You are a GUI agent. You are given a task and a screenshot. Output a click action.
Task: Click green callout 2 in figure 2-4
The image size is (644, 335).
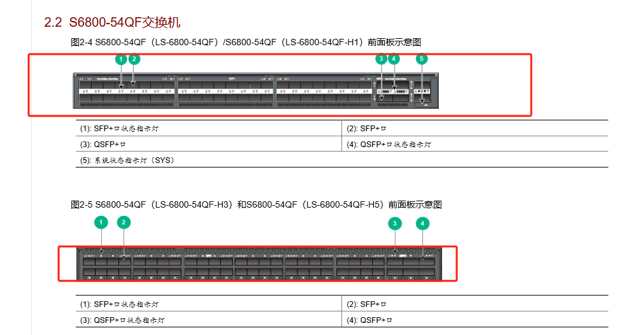pos(134,59)
